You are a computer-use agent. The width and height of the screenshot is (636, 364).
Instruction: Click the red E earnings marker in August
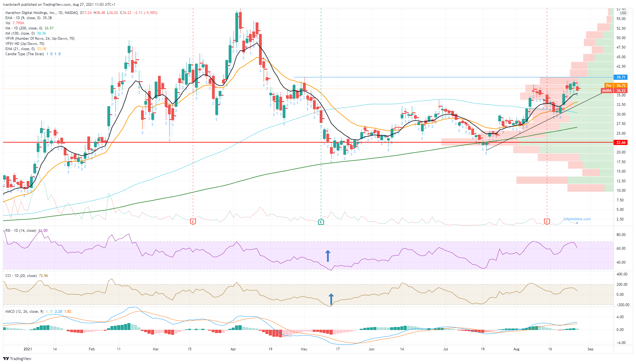547,222
